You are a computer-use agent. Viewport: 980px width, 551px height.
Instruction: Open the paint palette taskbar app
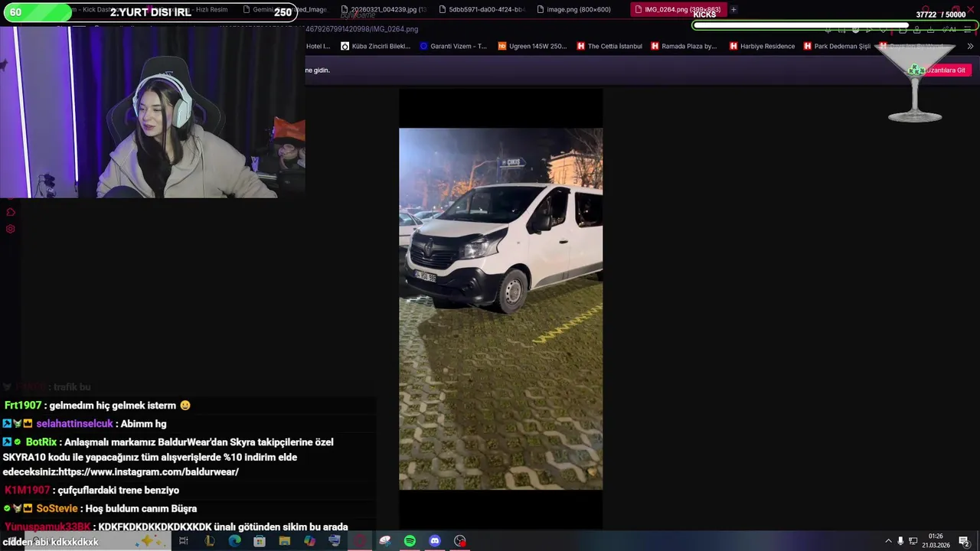click(x=385, y=541)
